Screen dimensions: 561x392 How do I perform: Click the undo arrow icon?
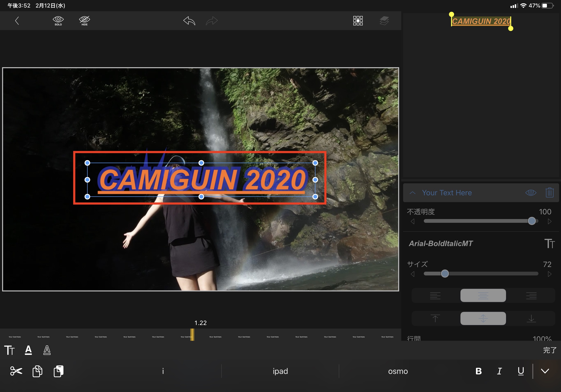(x=189, y=21)
